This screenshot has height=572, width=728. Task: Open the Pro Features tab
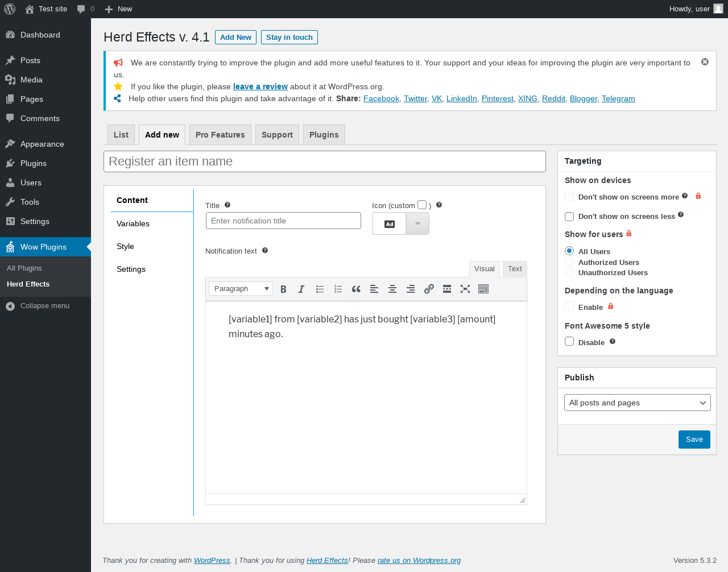pos(220,135)
